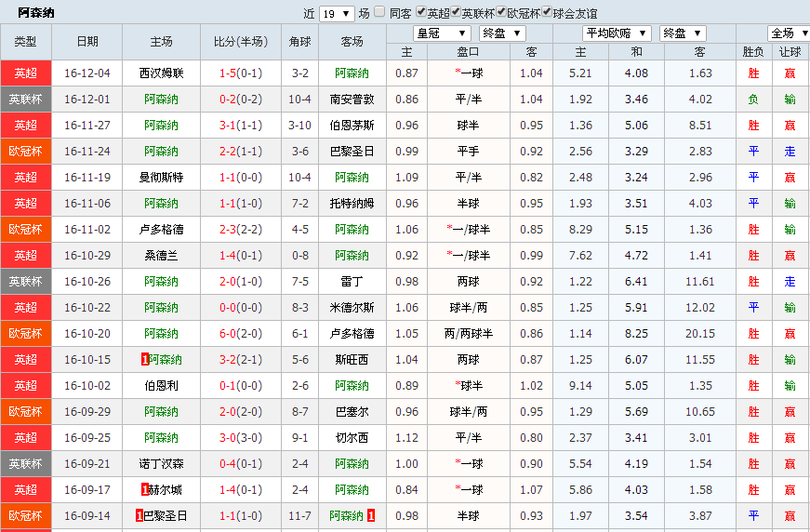Click home team 诺丁汉森
810x532 pixels.
tap(161, 464)
